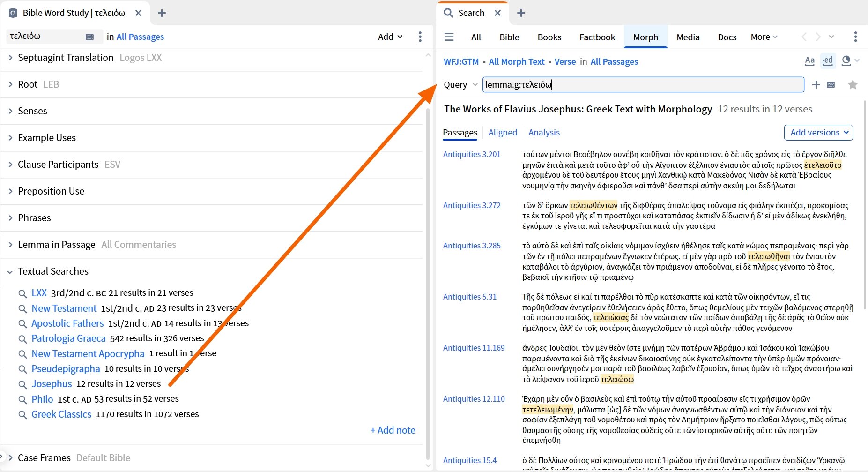Open Search panel menu (three dots)
Viewport: 868px width, 472px height.
coord(855,37)
